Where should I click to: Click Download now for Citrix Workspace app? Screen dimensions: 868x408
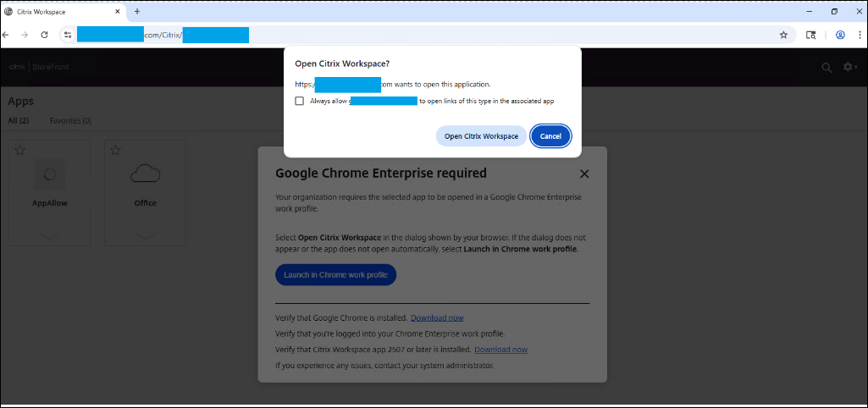tap(501, 350)
